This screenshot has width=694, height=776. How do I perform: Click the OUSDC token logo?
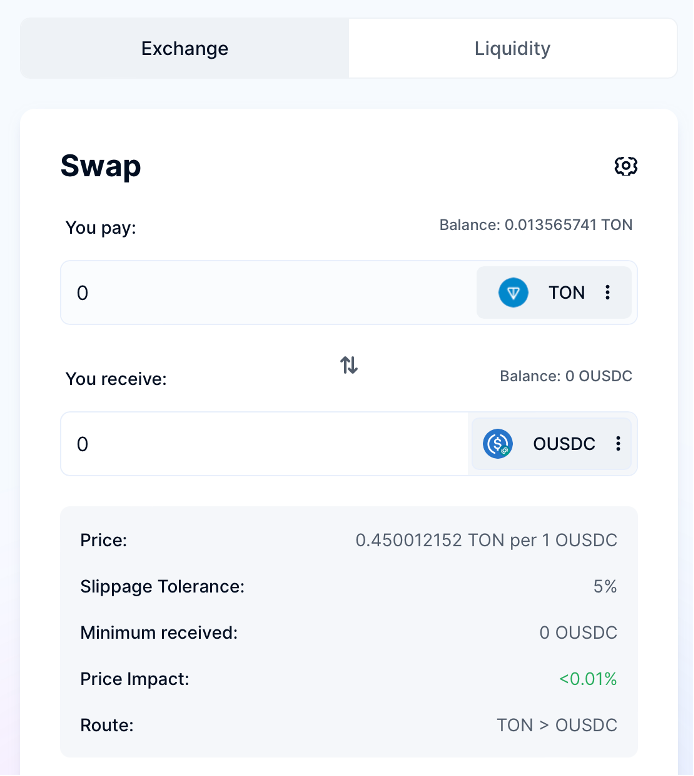[x=498, y=444]
